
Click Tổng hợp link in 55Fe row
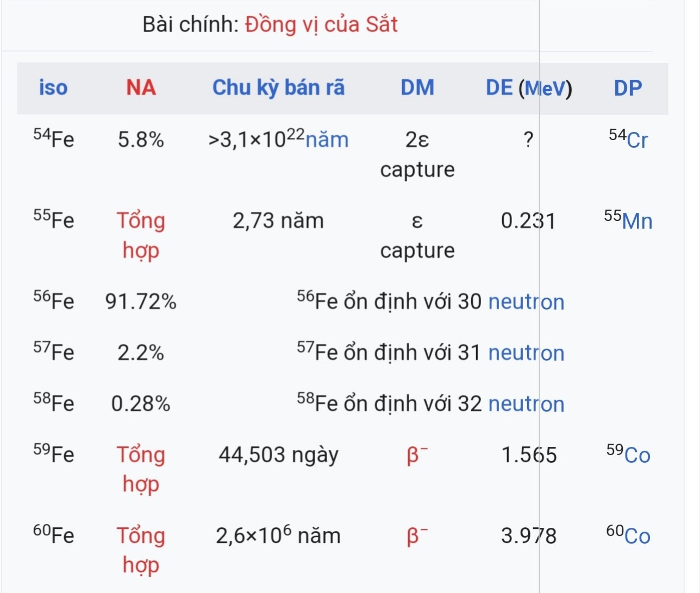pos(141,235)
